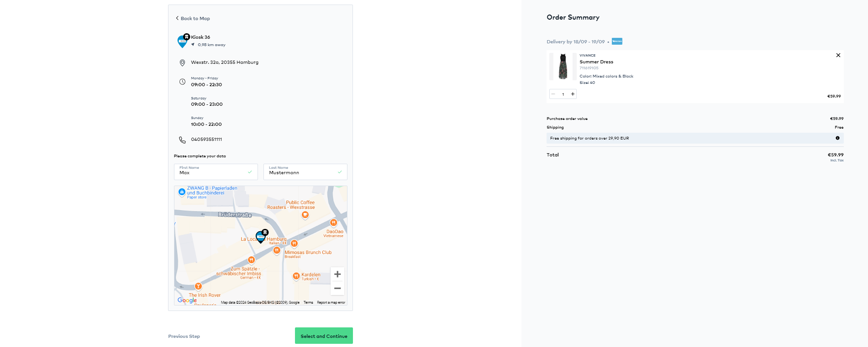Image resolution: width=868 pixels, height=347 pixels.
Task: Return to Previous Step
Action: 184,337
